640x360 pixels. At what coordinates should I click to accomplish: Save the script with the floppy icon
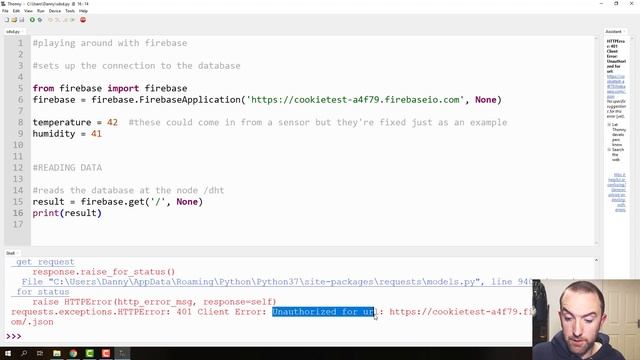point(22,20)
